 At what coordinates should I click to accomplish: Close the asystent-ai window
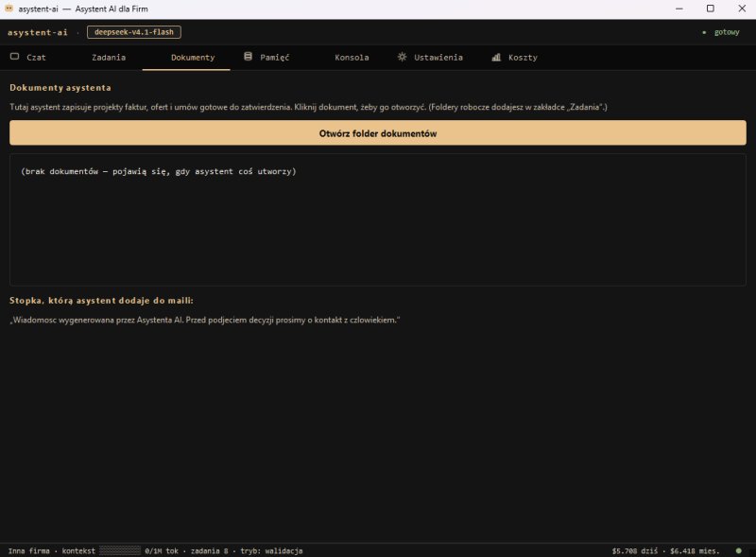[x=742, y=9]
